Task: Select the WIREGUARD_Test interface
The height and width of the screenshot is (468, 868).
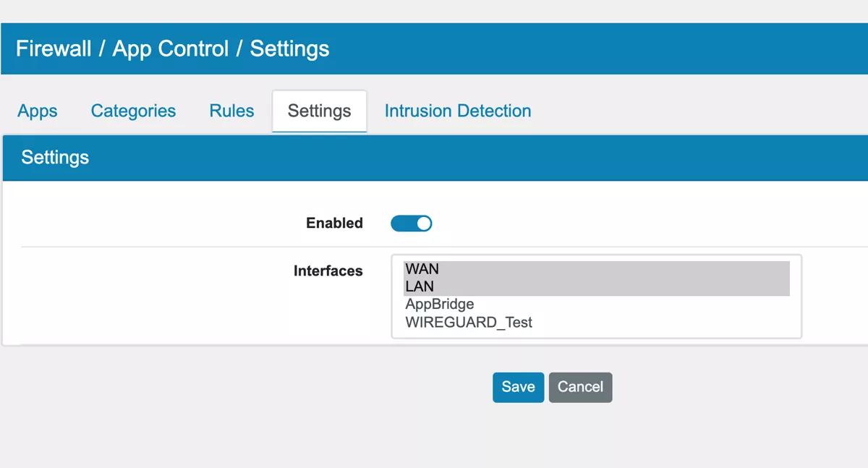Action: [x=468, y=321]
